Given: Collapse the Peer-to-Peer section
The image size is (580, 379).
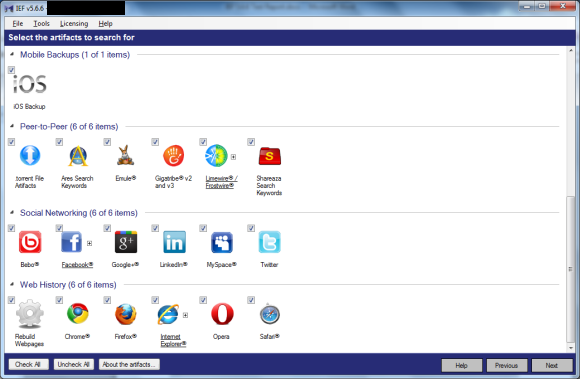Looking at the screenshot, I should tap(12, 126).
